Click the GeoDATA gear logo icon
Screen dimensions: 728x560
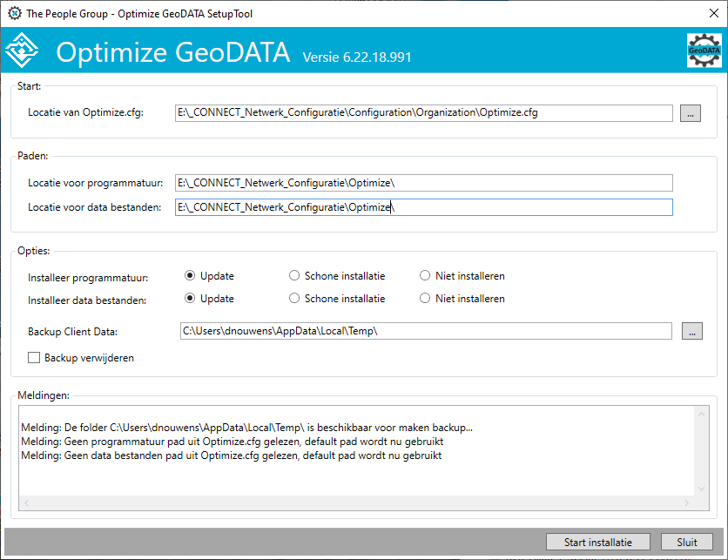(704, 51)
